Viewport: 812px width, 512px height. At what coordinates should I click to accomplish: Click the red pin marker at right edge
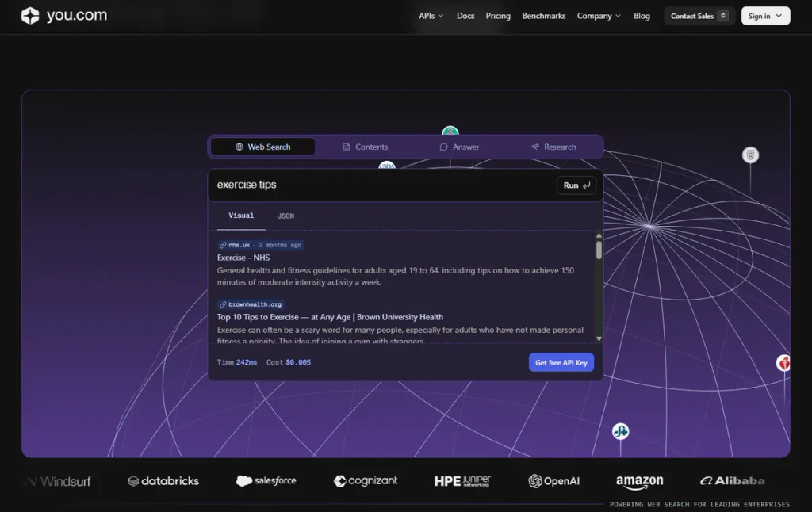coord(783,363)
